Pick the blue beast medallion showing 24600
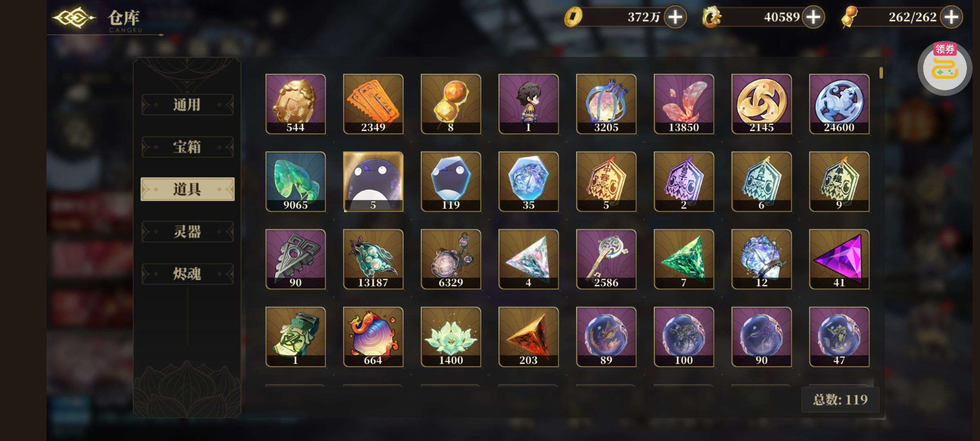The image size is (980, 441). pyautogui.click(x=839, y=104)
